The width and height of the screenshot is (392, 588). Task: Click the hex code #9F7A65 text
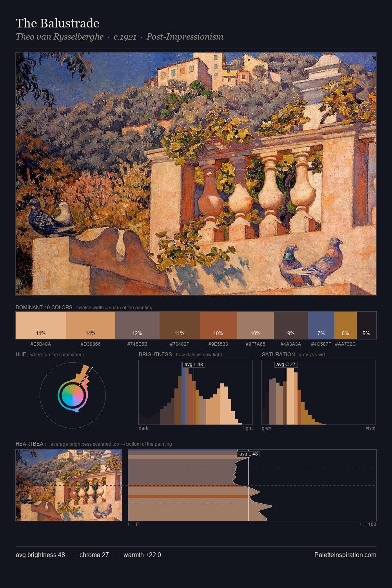[256, 344]
